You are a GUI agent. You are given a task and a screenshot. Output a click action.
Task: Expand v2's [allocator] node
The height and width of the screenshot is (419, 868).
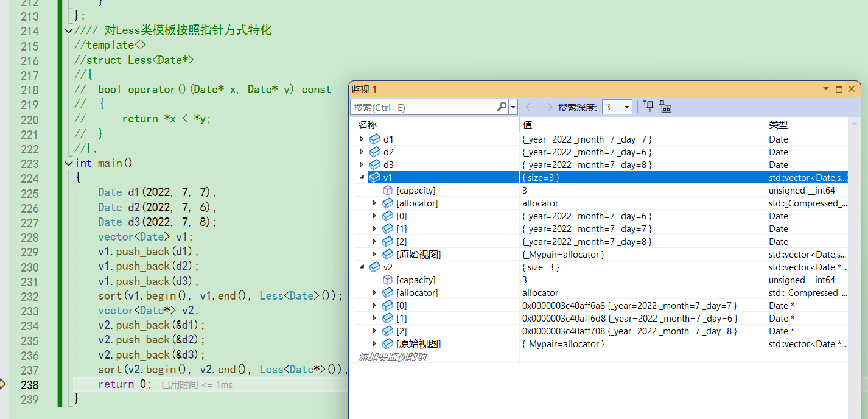[374, 292]
